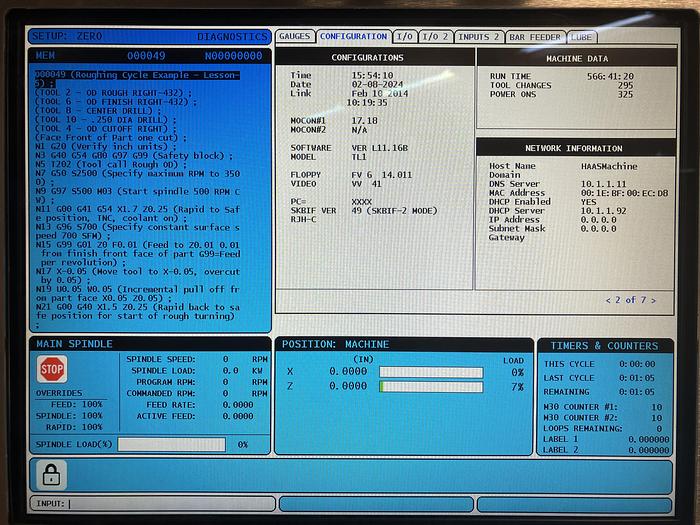Open the I/O 2 tab
Image resolution: width=700 pixels, height=525 pixels.
pos(436,37)
